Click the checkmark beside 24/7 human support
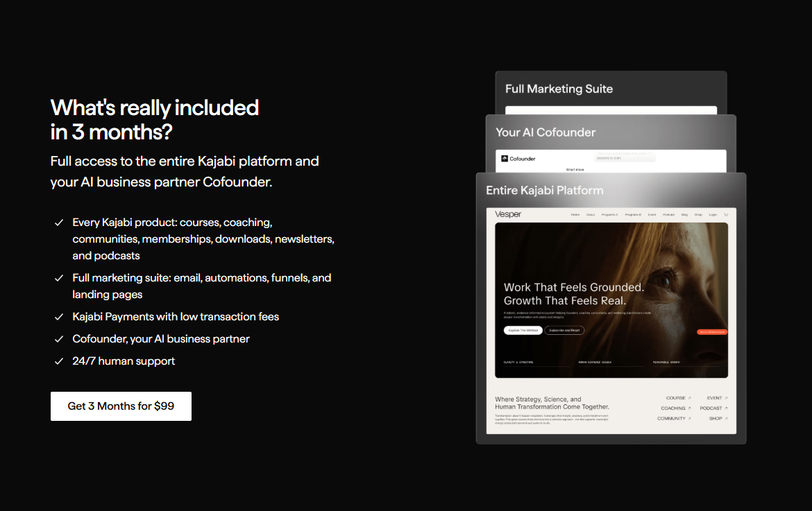The image size is (812, 511). 59,361
